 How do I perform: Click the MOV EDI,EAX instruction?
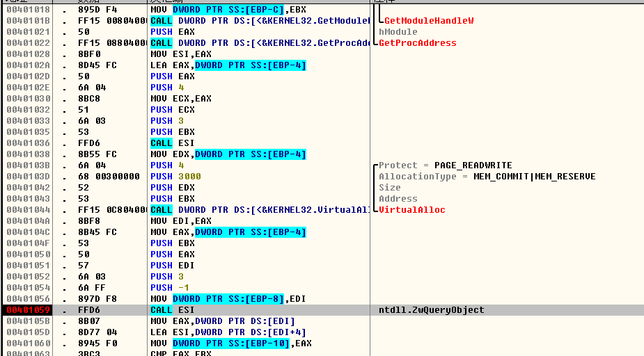pyautogui.click(x=181, y=221)
